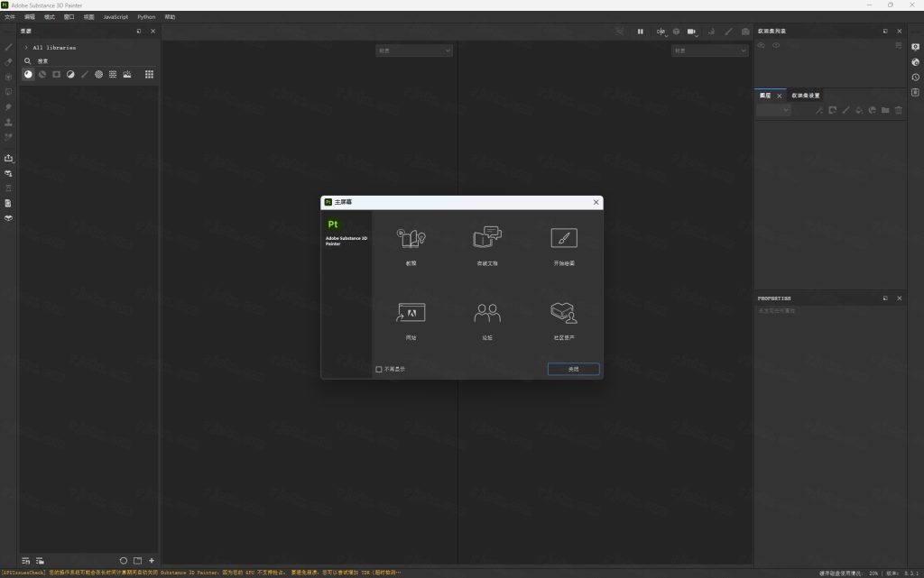Click the 关闭 close button in the dialog
This screenshot has width=924, height=578.
pyautogui.click(x=573, y=369)
